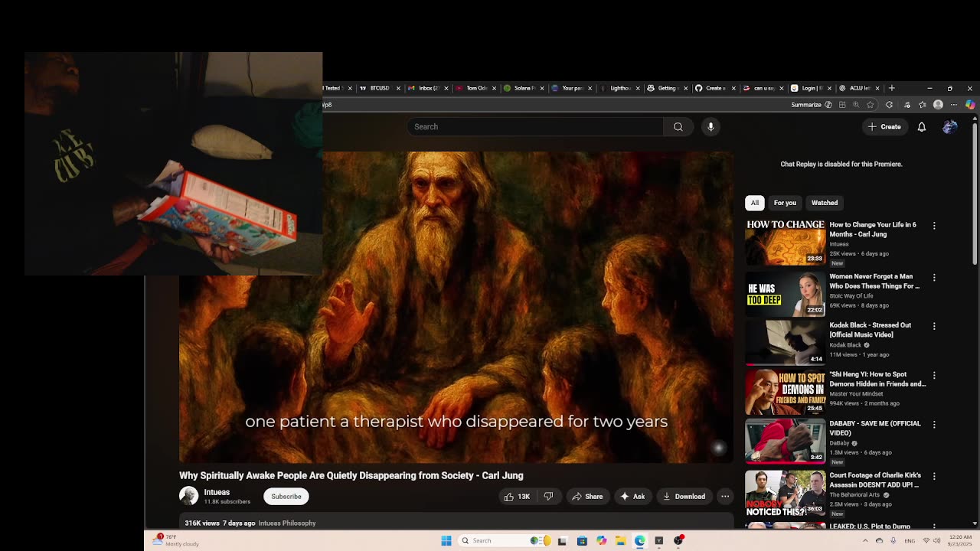Download the video
This screenshot has width=980, height=551.
pyautogui.click(x=684, y=497)
